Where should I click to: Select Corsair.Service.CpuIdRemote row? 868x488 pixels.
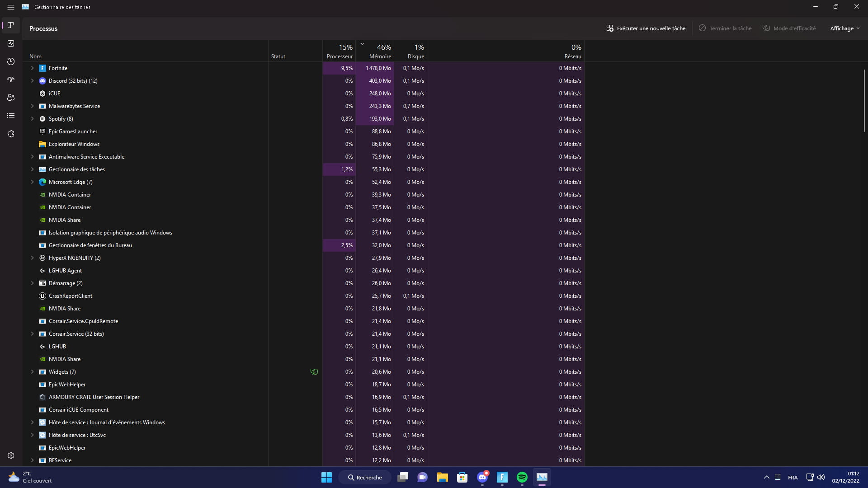(x=303, y=321)
